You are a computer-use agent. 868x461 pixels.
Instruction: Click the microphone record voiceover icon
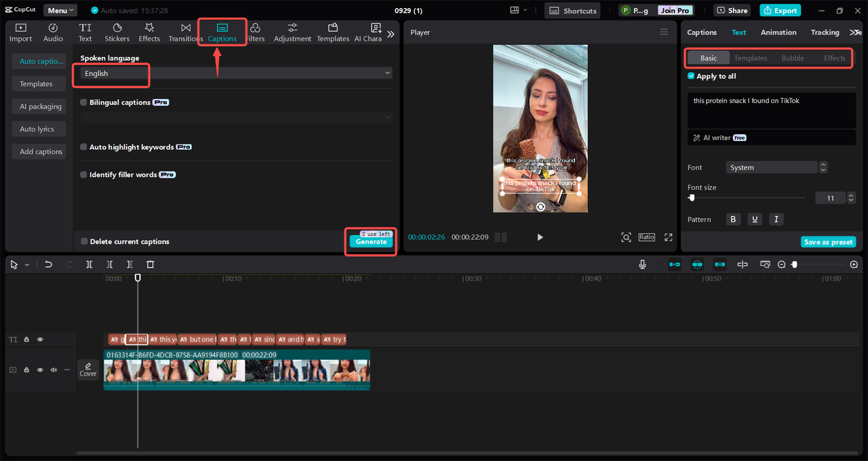click(642, 264)
